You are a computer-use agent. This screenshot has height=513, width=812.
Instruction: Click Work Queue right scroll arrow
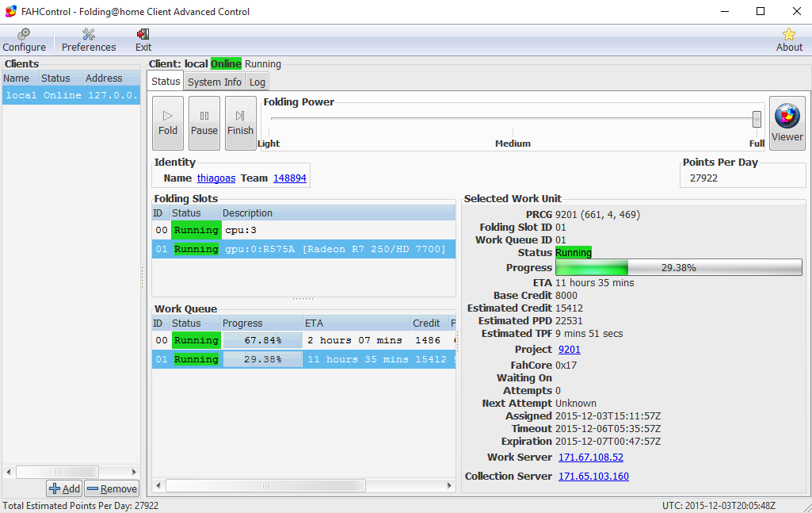pos(449,485)
